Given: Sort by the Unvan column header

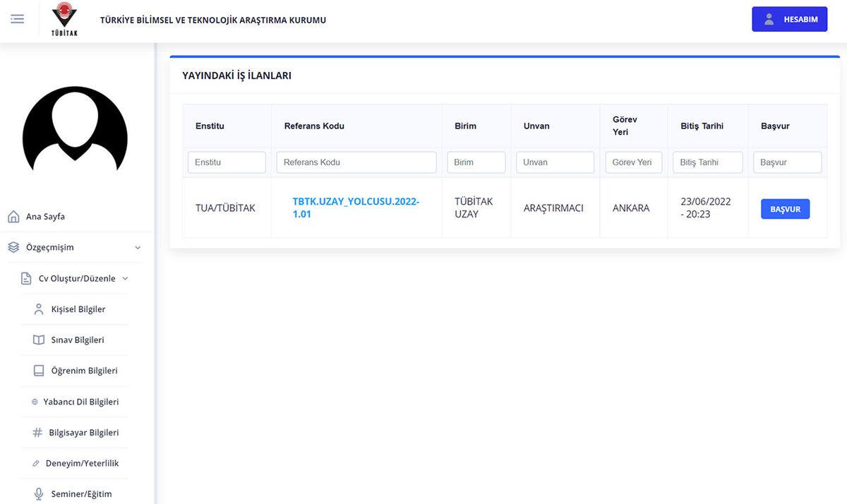Looking at the screenshot, I should (536, 126).
